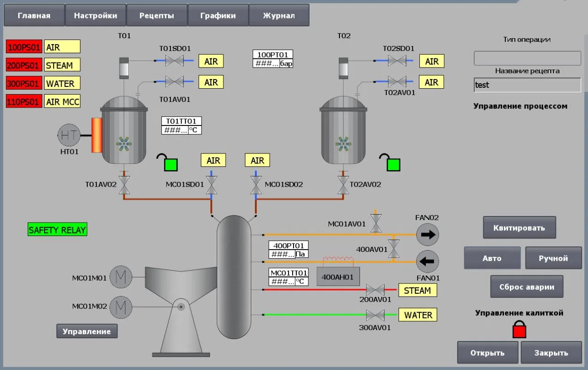
Task: Open the Рецепты tab
Action: click(x=157, y=16)
